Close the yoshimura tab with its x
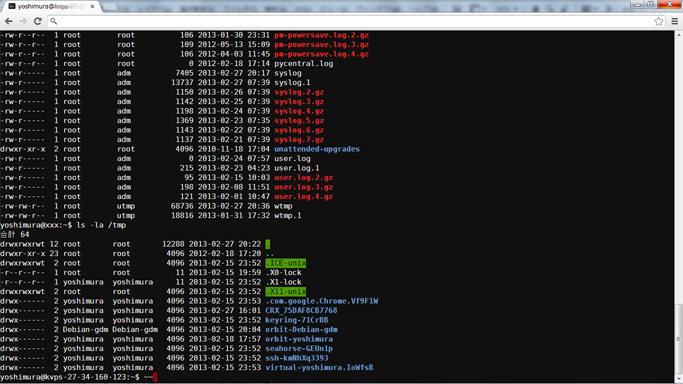The image size is (683, 384). (x=92, y=7)
